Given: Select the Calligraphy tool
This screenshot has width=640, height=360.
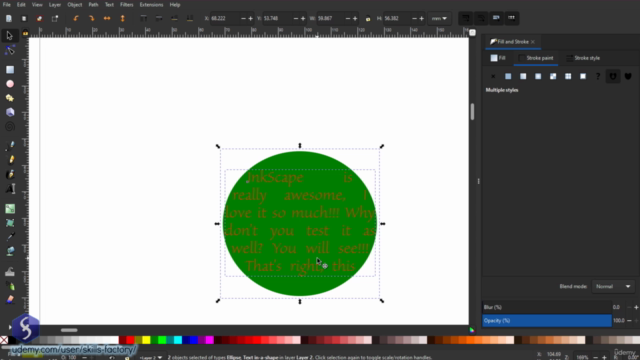Looking at the screenshot, I should click(10, 174).
